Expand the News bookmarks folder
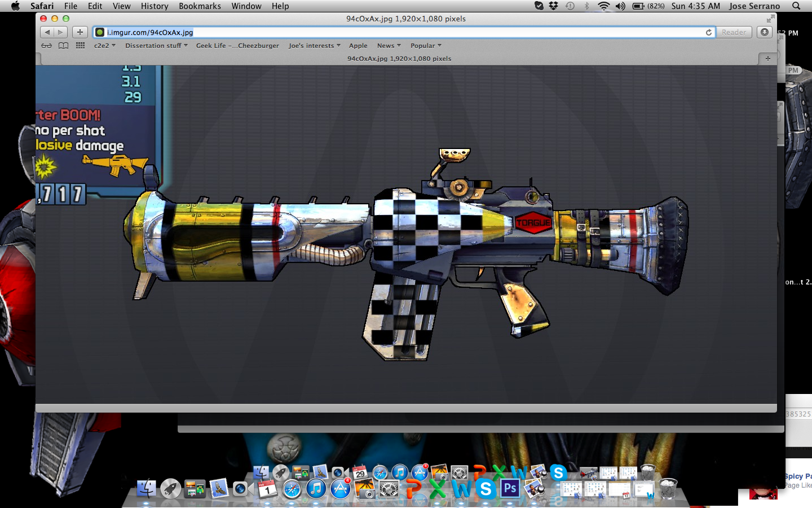This screenshot has height=508, width=812. [389, 46]
